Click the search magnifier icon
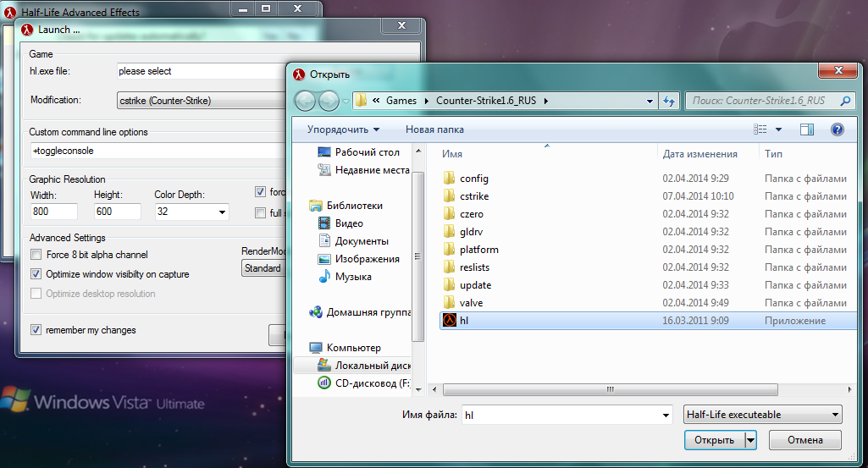The height and width of the screenshot is (468, 868). coord(845,101)
